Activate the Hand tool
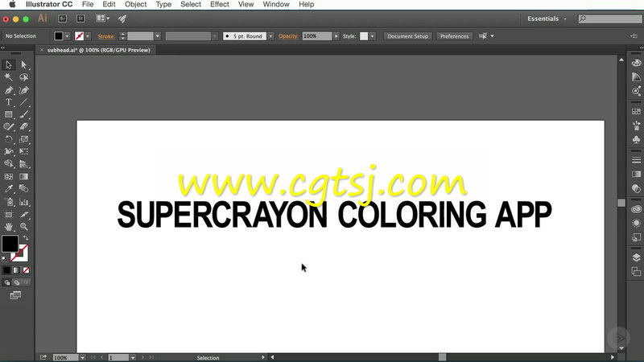This screenshot has width=644, height=362. pyautogui.click(x=9, y=227)
